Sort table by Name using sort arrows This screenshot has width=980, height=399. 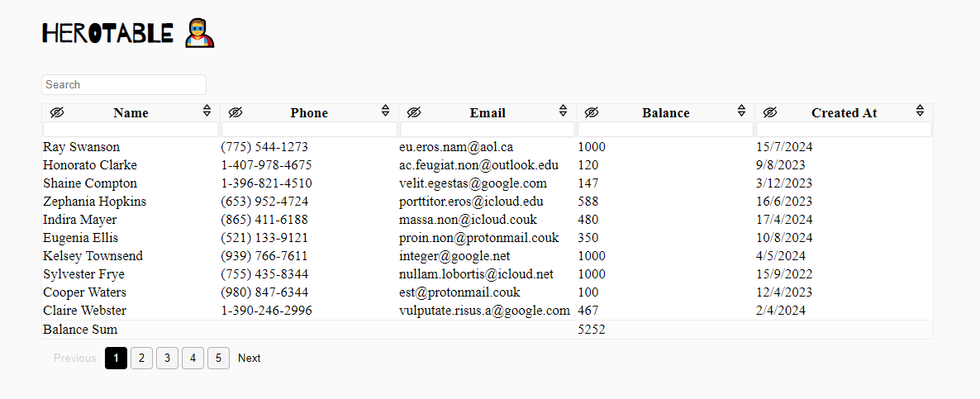pos(207,111)
